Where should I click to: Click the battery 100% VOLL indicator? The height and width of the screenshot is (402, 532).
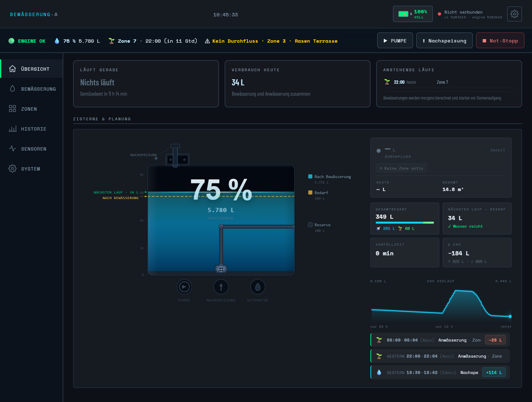413,14
